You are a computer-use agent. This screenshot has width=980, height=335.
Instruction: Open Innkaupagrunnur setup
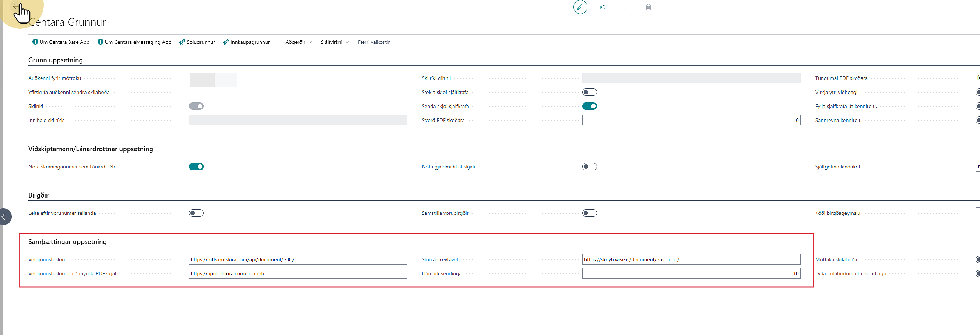(x=246, y=42)
